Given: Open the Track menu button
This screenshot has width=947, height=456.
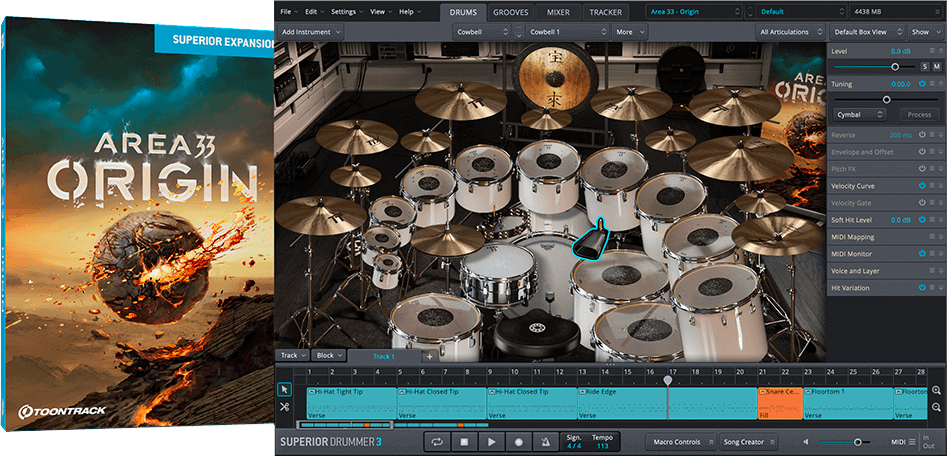Looking at the screenshot, I should [293, 356].
